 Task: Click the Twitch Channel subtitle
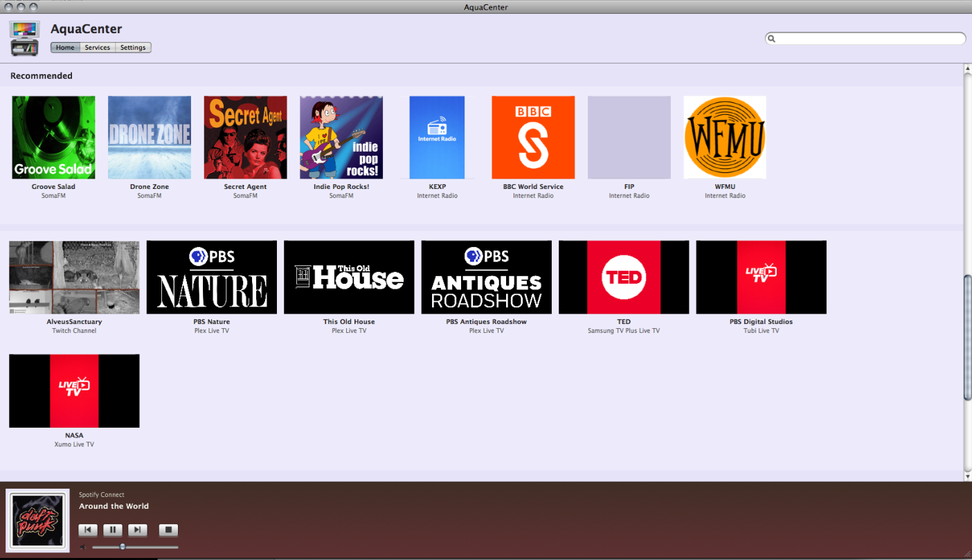coord(74,331)
